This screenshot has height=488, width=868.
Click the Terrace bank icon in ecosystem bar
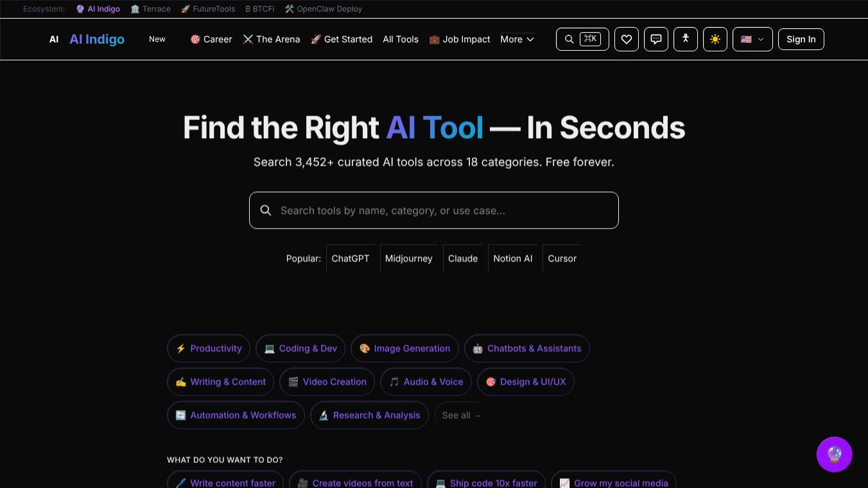pyautogui.click(x=134, y=9)
